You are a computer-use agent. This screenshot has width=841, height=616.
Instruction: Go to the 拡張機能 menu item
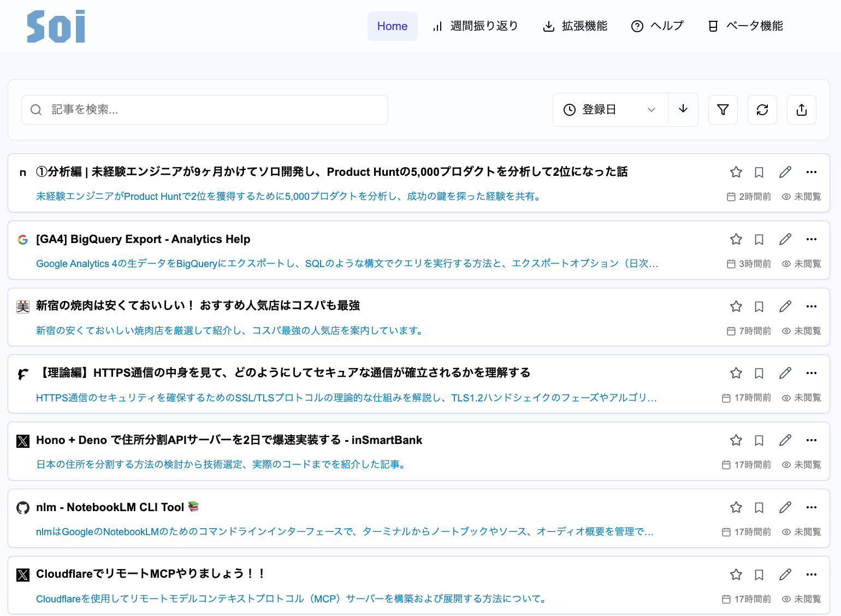click(575, 26)
